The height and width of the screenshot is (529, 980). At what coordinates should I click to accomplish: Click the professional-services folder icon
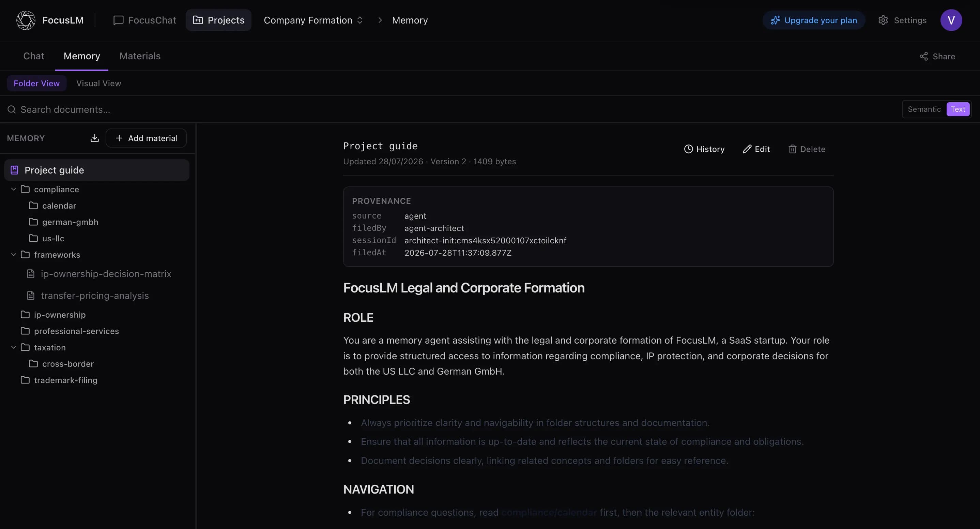25,331
